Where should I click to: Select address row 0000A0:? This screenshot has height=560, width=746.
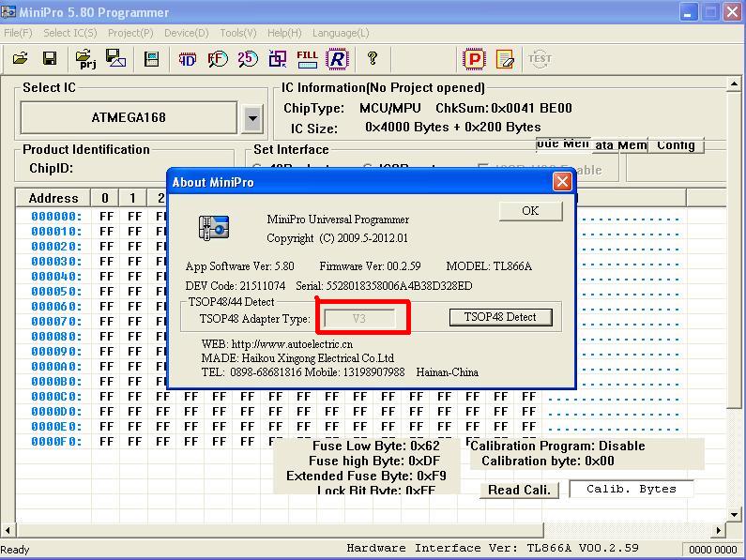pyautogui.click(x=56, y=367)
